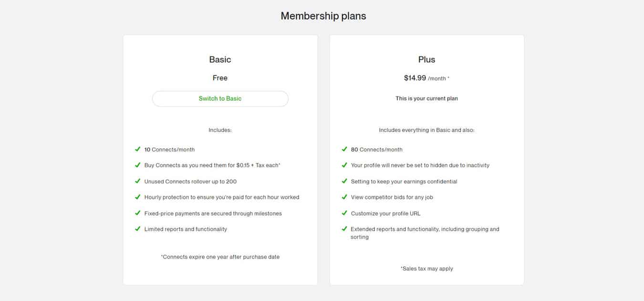The width and height of the screenshot is (644, 301).
Task: Click checkmark beside Unused Connects rollover
Action: [x=138, y=182]
